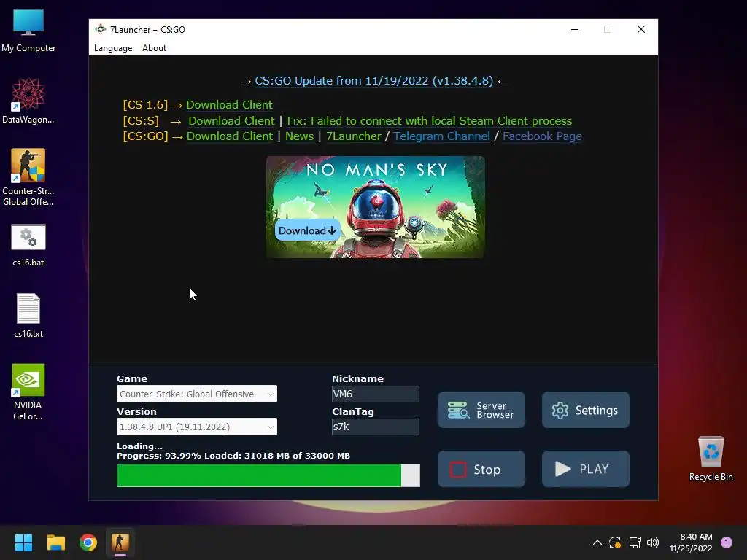
Task: Click the CS 1.6 Download Client link
Action: click(229, 105)
